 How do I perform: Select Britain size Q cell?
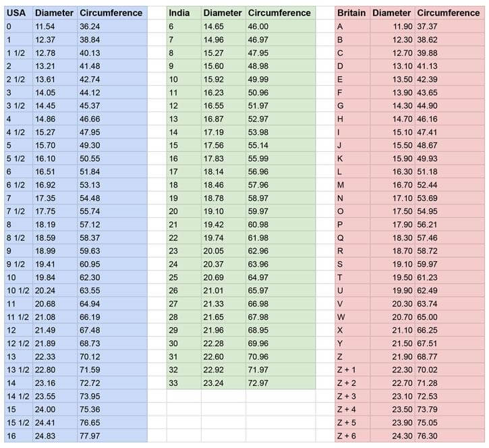pos(353,237)
